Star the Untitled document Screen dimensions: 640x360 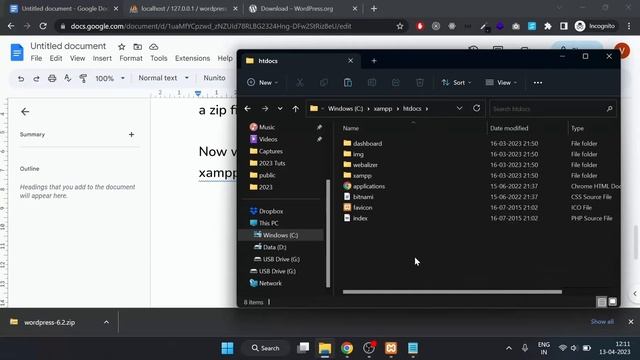point(122,47)
